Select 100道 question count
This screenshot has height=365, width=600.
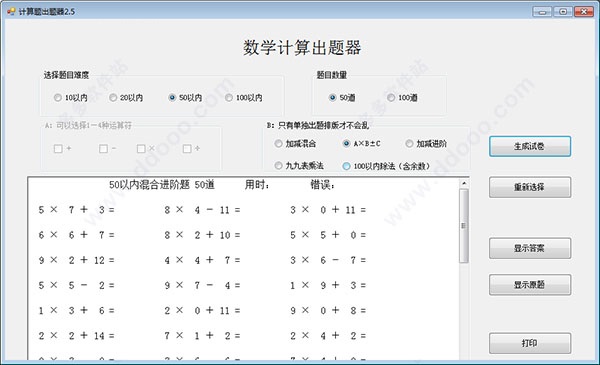pyautogui.click(x=391, y=98)
